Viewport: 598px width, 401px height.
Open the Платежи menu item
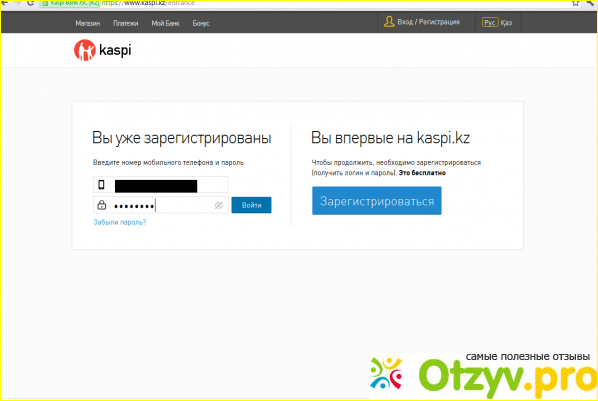coord(125,23)
